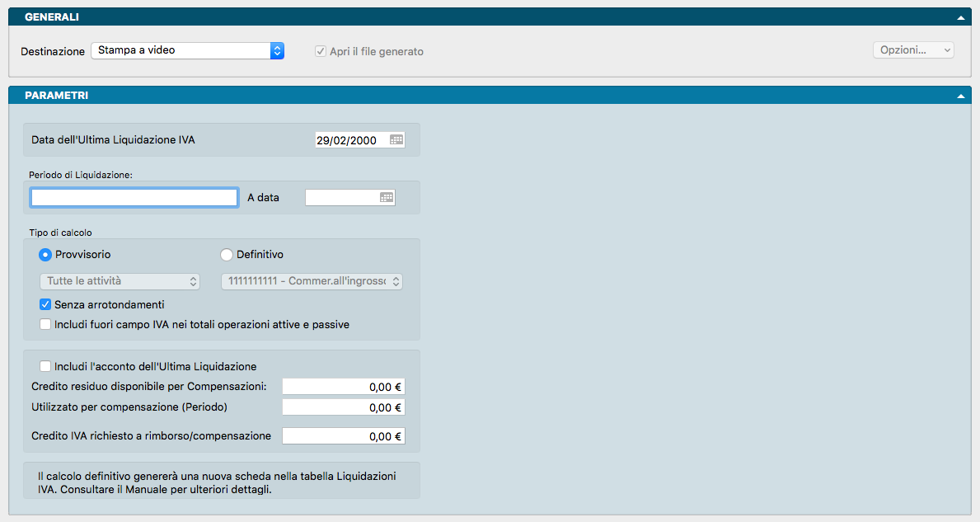This screenshot has width=980, height=522.
Task: Select the Provvisorio radio button
Action: (45, 255)
